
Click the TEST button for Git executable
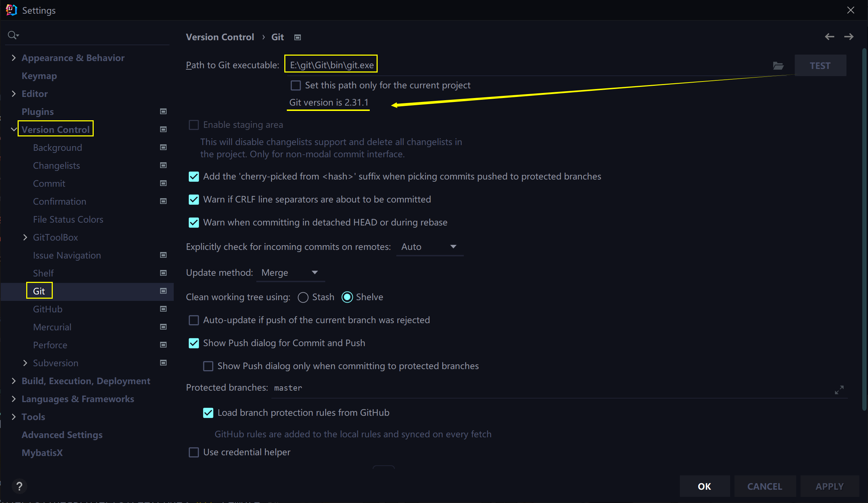point(820,65)
